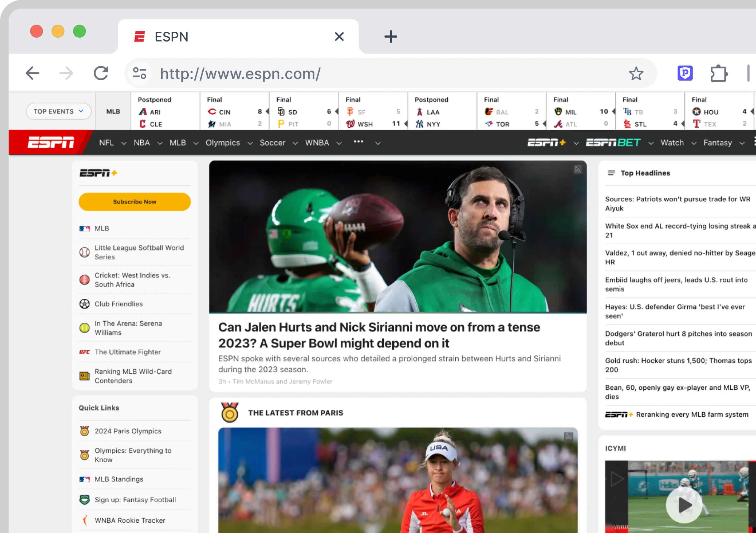Open the WNBA nav item

pyautogui.click(x=317, y=143)
